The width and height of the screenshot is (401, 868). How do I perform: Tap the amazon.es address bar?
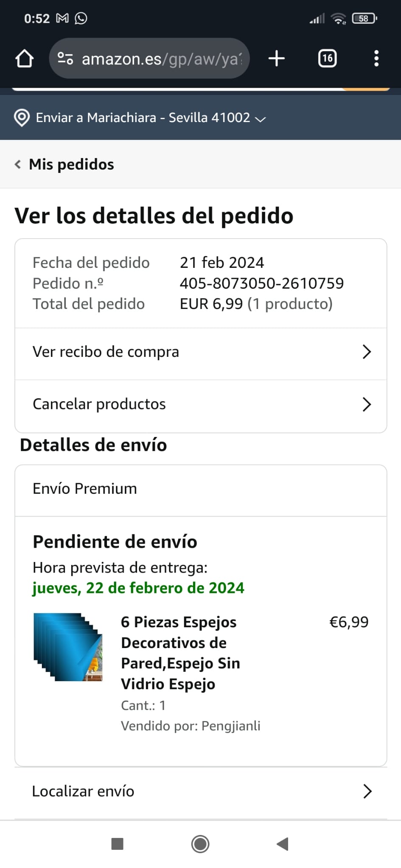[161, 58]
